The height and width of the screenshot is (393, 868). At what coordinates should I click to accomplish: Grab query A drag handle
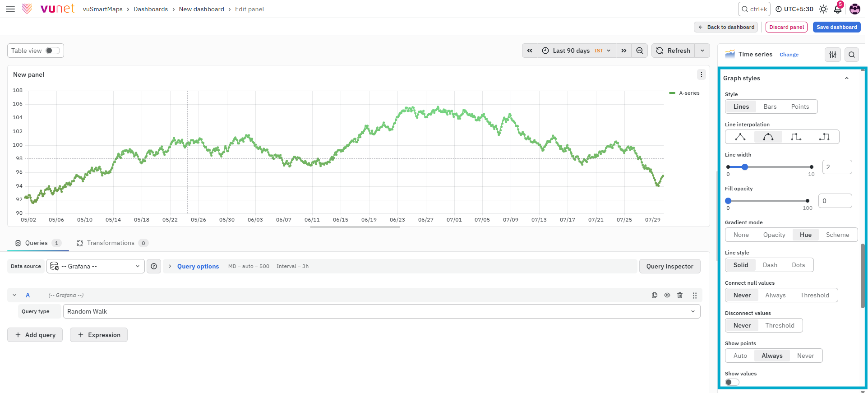(695, 295)
